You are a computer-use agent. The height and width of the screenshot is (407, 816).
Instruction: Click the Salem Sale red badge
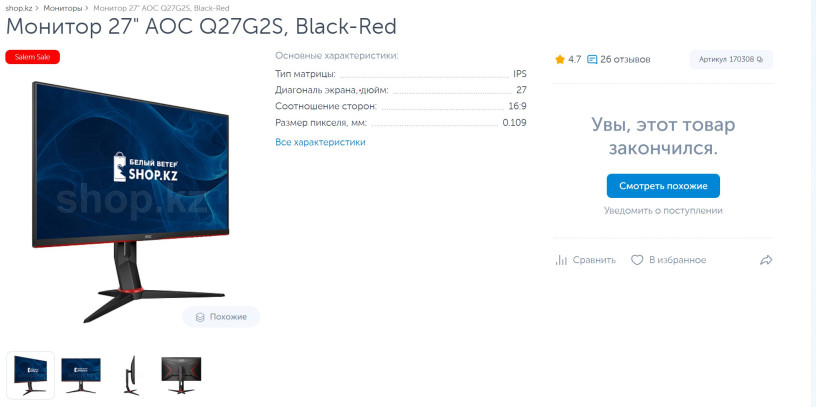click(x=33, y=57)
